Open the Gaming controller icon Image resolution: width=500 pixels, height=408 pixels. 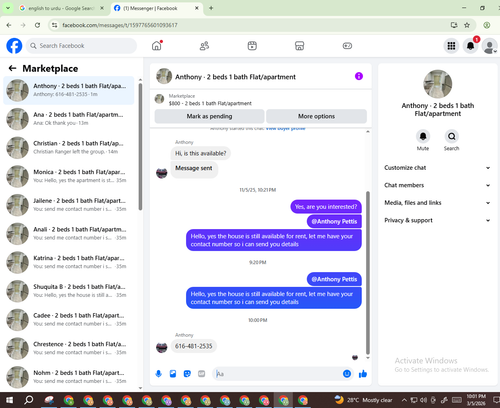pos(347,46)
